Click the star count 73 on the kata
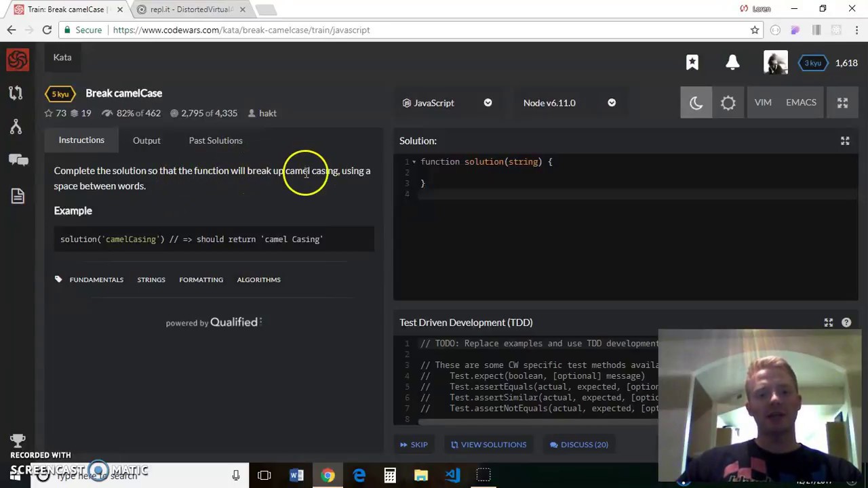This screenshot has height=488, width=868. coord(56,113)
